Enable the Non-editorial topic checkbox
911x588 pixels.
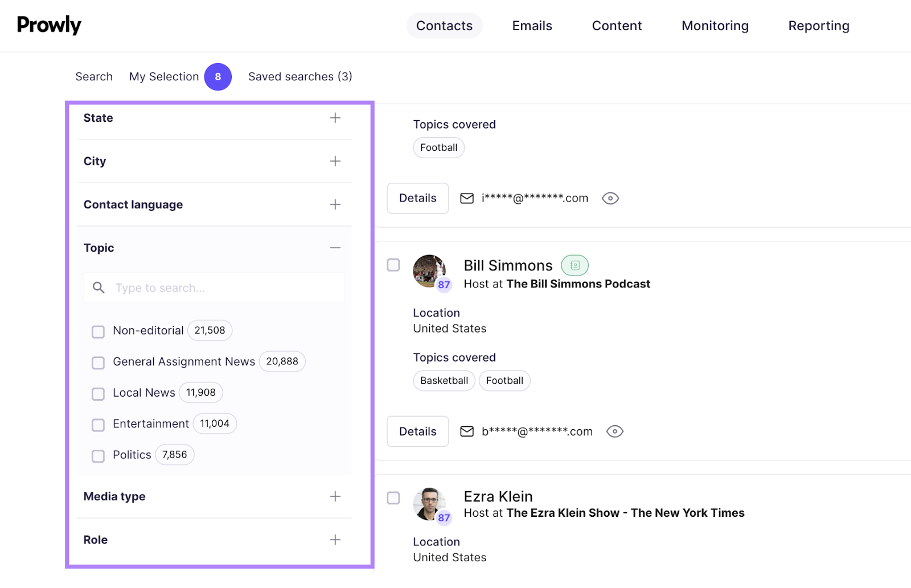(x=98, y=331)
